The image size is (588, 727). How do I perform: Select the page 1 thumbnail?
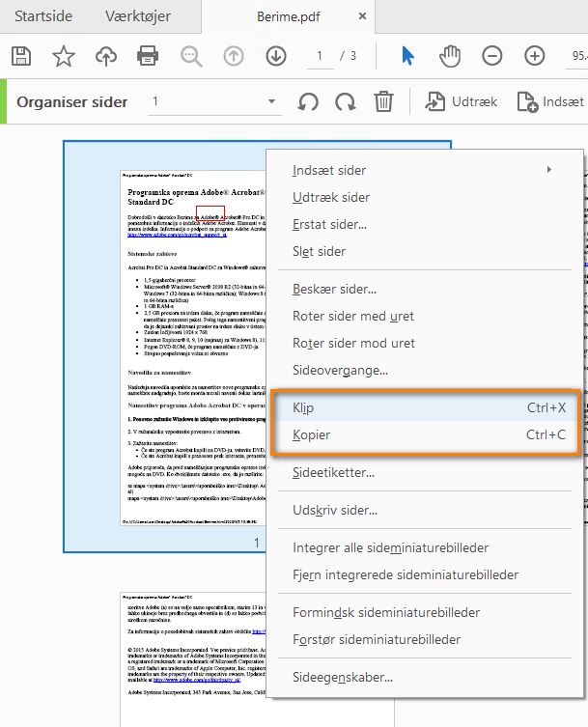tap(192, 348)
